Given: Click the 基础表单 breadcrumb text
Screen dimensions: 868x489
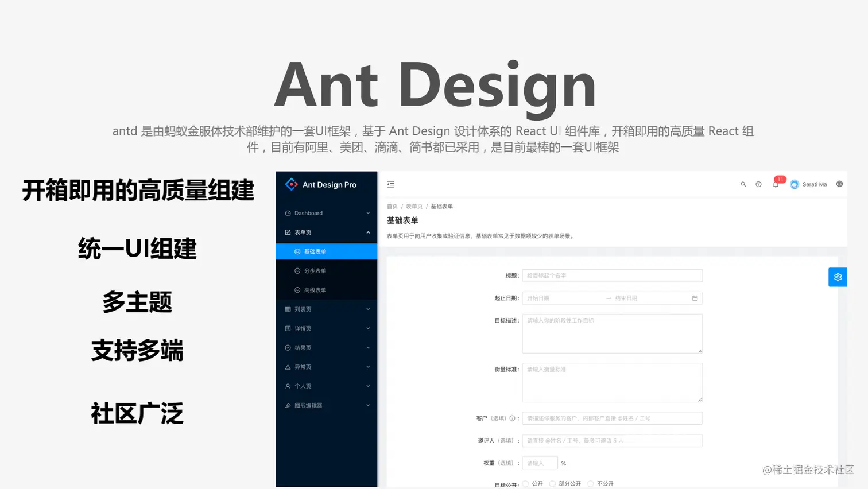Looking at the screenshot, I should (x=442, y=207).
